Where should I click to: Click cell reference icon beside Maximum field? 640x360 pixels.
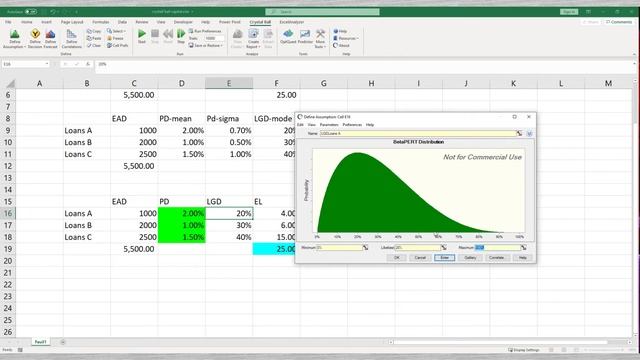coord(524,248)
